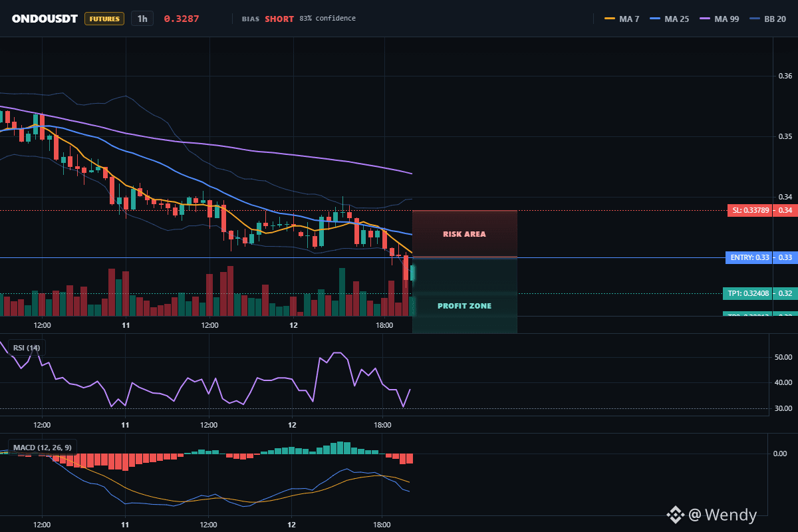This screenshot has height=532, width=798.
Task: Click the ONDOUSDT symbol name
Action: [45, 19]
